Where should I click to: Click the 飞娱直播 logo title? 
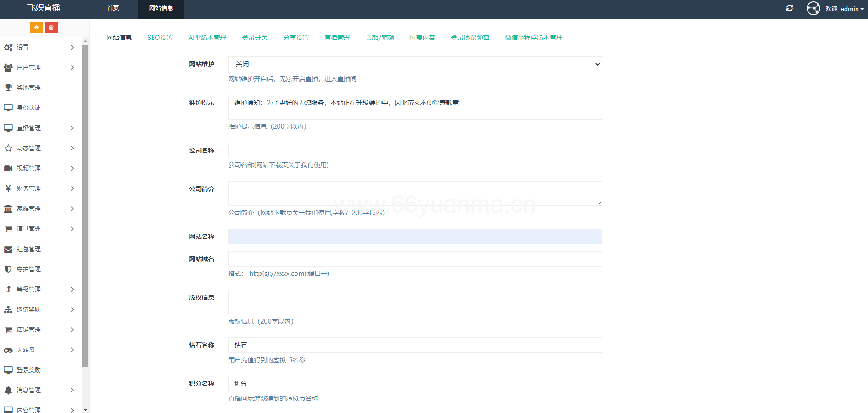coord(44,8)
